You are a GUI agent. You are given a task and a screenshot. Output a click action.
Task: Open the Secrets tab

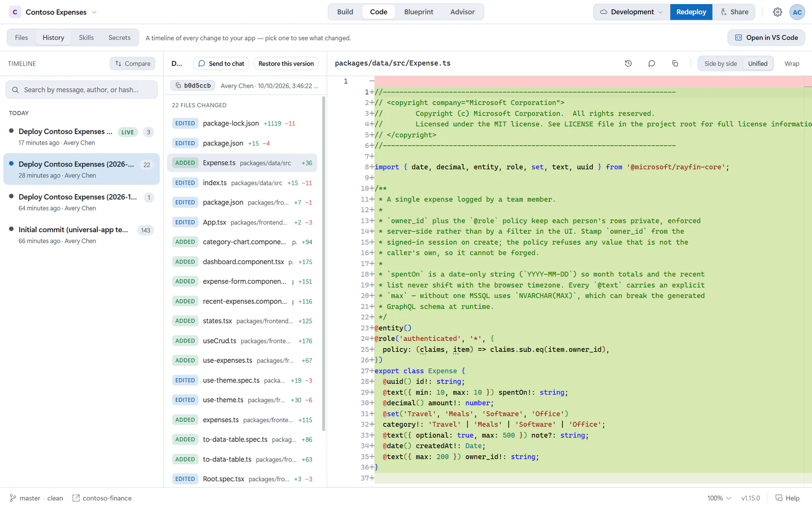coord(119,38)
